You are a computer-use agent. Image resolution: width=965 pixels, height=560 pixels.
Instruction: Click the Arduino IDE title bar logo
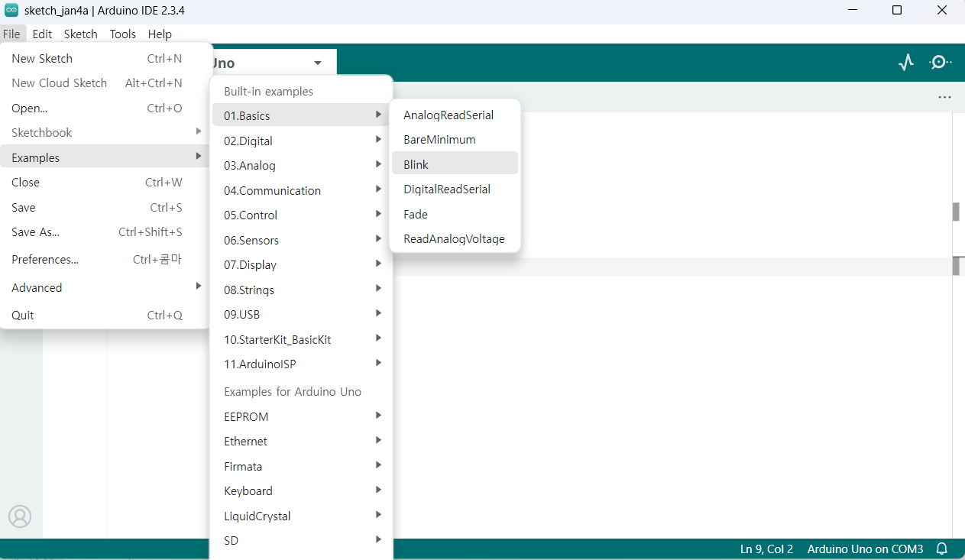click(11, 11)
